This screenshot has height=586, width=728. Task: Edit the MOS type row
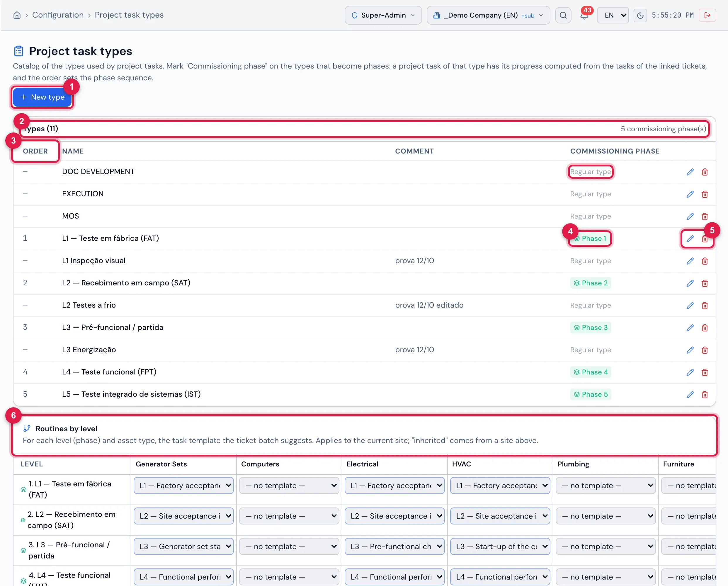pyautogui.click(x=690, y=216)
